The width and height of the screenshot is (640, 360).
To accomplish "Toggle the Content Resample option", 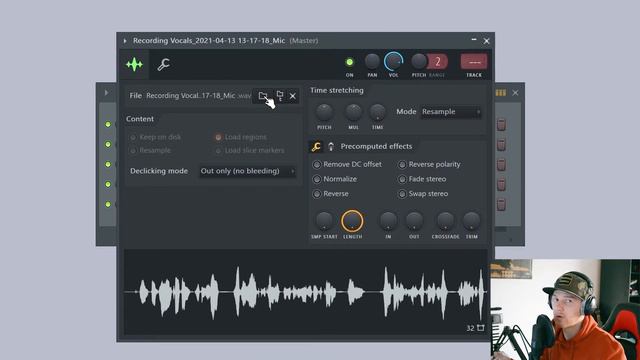I will (151, 151).
